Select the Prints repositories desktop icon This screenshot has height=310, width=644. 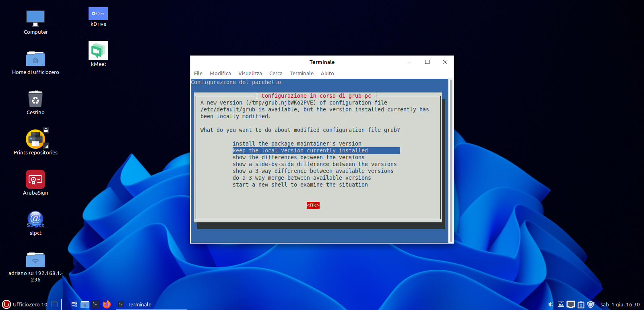point(35,140)
